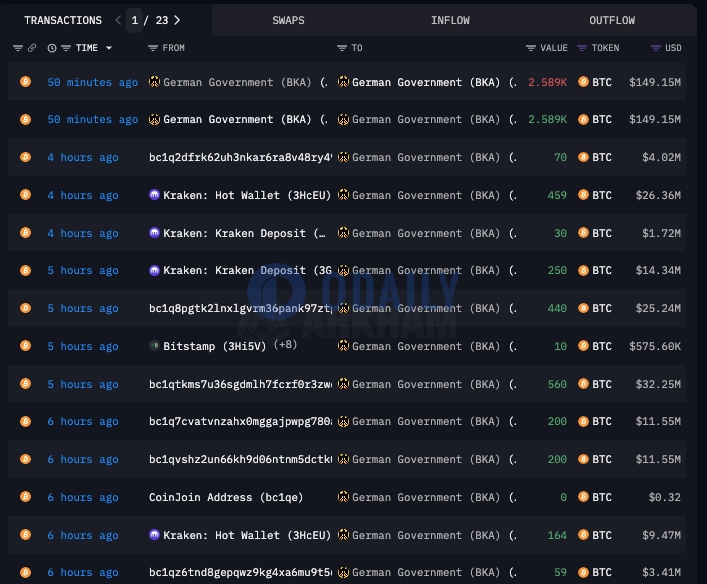707x584 pixels.
Task: Open the leftmost filter icon in header
Action: tap(18, 48)
